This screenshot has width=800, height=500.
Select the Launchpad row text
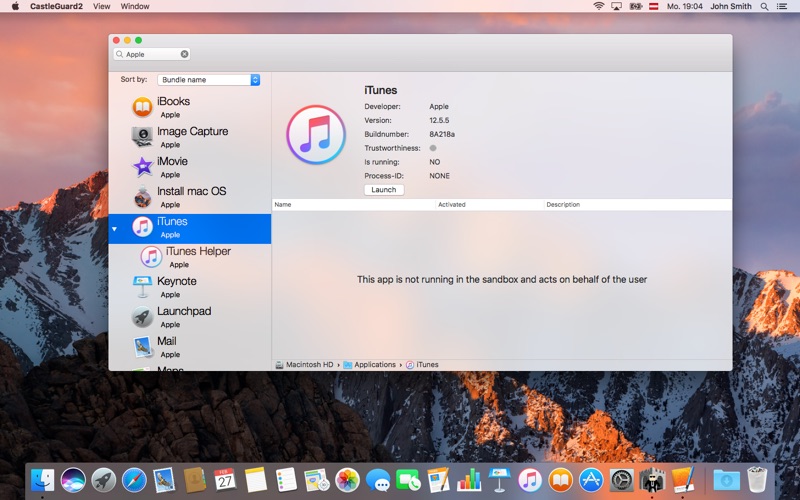tap(184, 311)
